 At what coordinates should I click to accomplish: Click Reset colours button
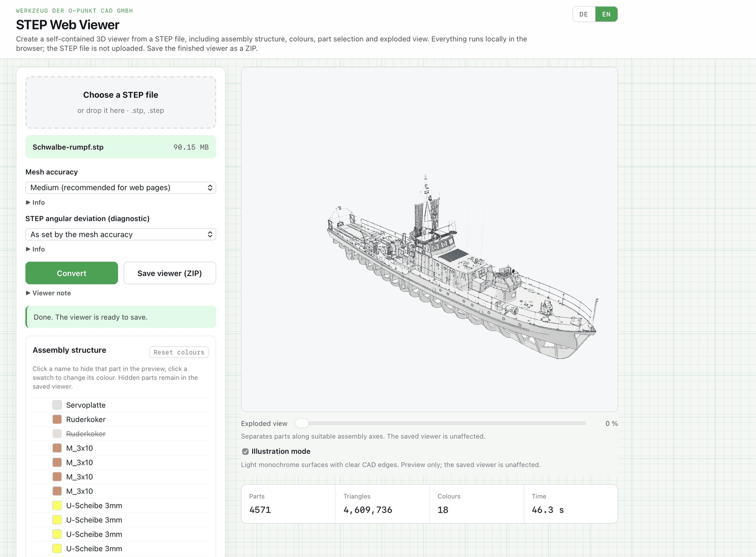[179, 352]
